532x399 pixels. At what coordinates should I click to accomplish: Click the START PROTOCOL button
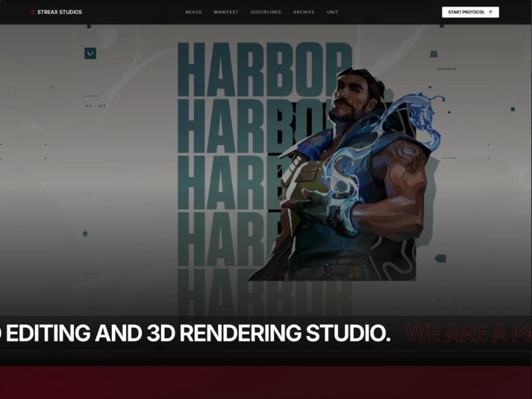click(x=470, y=11)
